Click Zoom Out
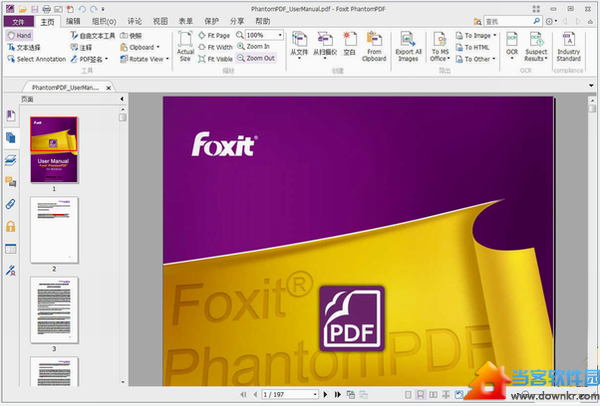The width and height of the screenshot is (600, 406). point(256,59)
